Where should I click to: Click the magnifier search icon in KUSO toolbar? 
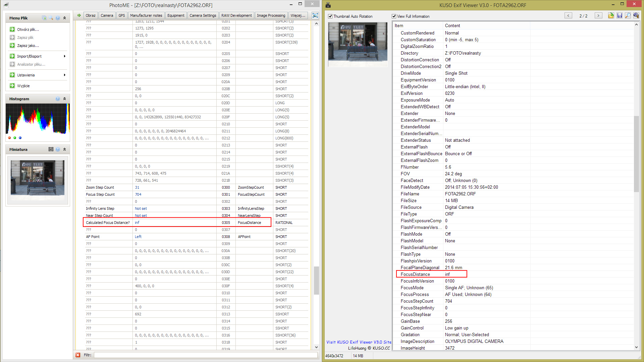628,16
